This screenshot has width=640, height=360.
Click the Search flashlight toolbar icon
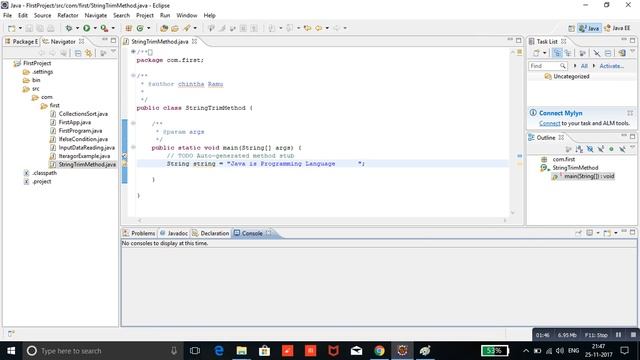point(187,28)
